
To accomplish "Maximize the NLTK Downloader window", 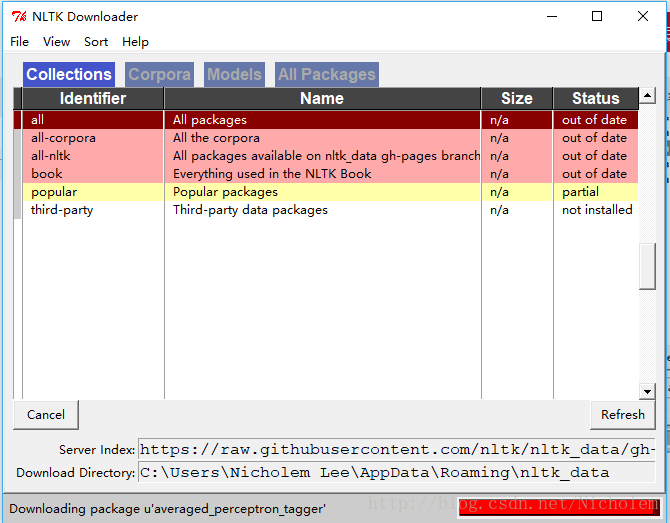I will pyautogui.click(x=597, y=16).
